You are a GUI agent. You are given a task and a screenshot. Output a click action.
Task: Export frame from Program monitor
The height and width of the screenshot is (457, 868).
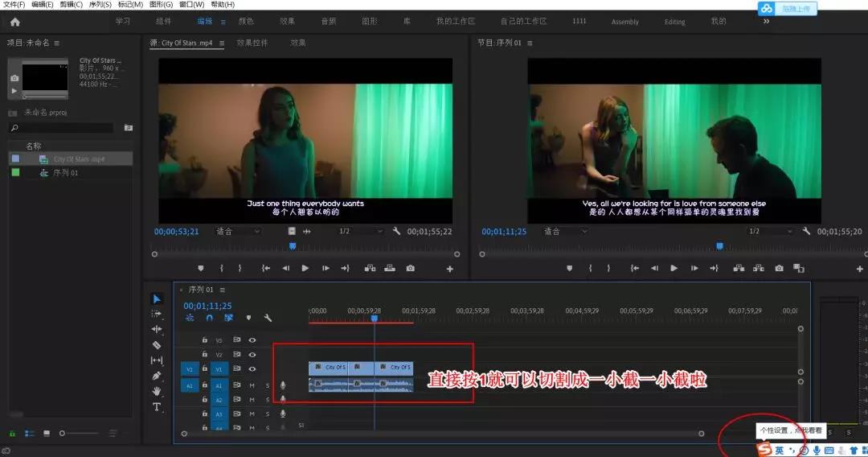coord(779,268)
